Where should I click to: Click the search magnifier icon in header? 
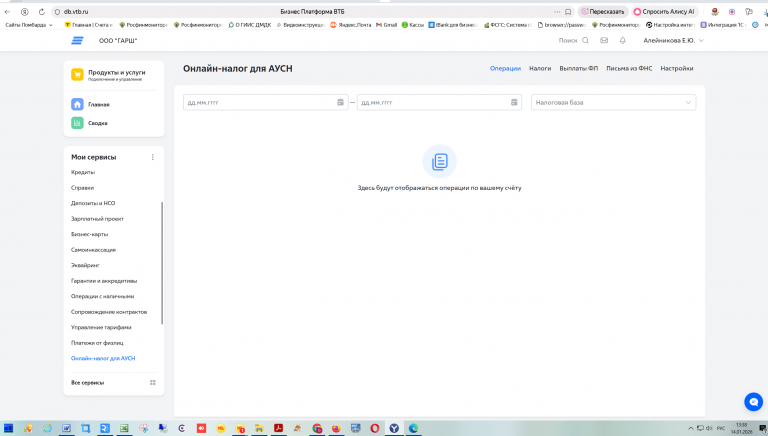[585, 41]
